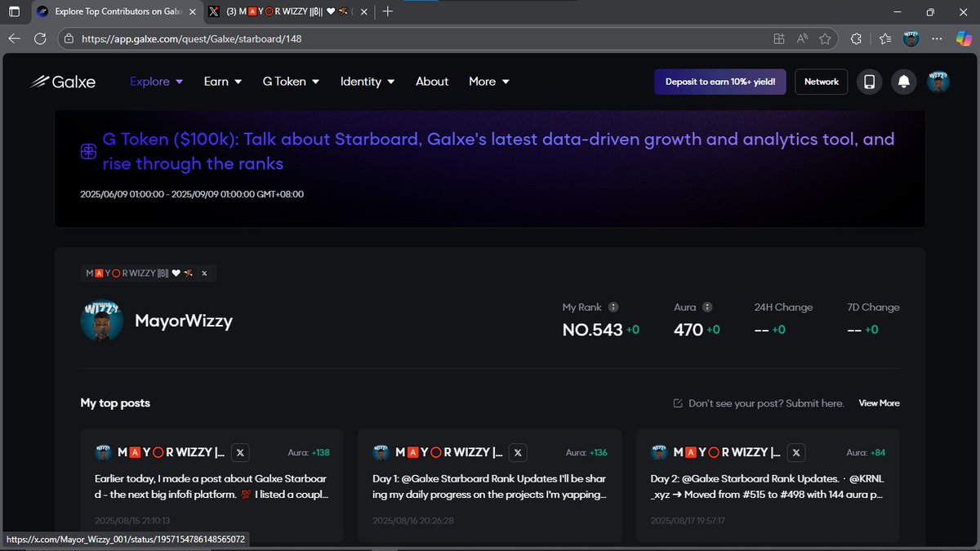Click the browser back arrow
Viewport: 980px width, 551px height.
tap(14, 38)
